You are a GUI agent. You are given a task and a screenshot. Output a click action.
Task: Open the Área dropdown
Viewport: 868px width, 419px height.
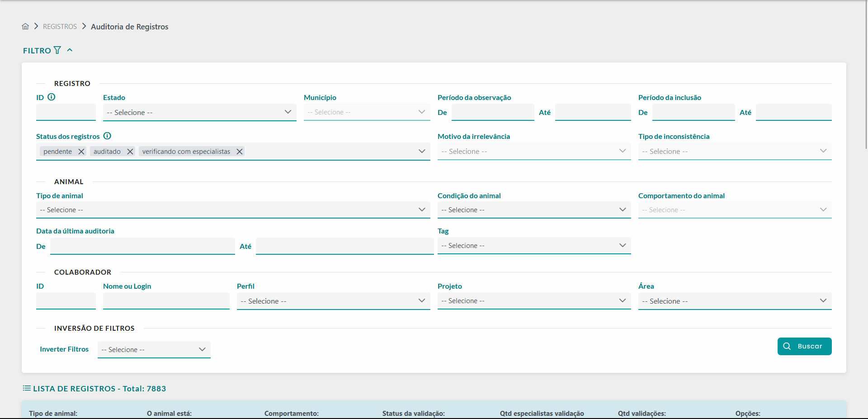click(735, 301)
